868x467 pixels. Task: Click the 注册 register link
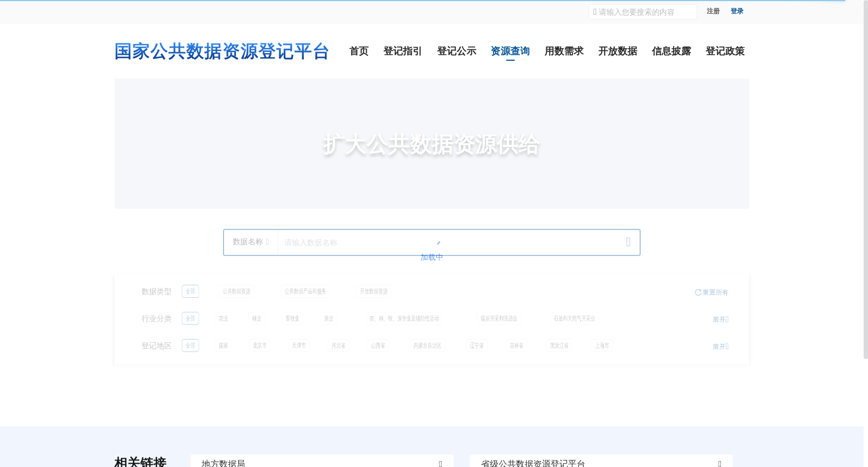pyautogui.click(x=713, y=11)
